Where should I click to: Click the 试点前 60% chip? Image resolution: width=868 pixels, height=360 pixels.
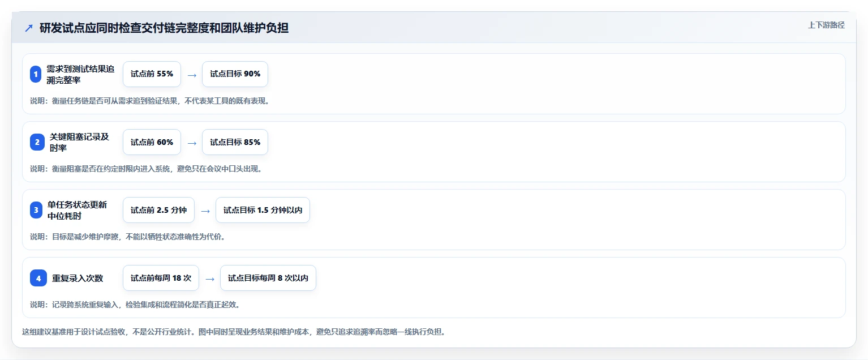point(152,142)
